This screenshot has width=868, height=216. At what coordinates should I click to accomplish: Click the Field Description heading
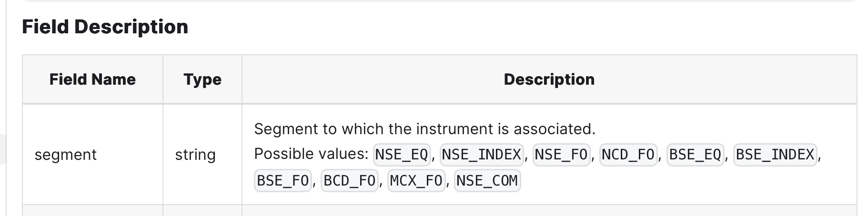105,27
